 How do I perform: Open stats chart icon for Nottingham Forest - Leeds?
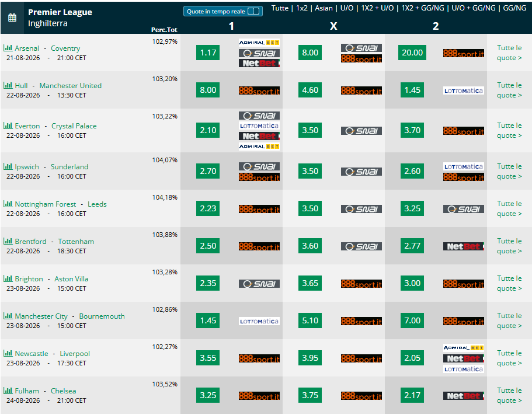coord(8,204)
